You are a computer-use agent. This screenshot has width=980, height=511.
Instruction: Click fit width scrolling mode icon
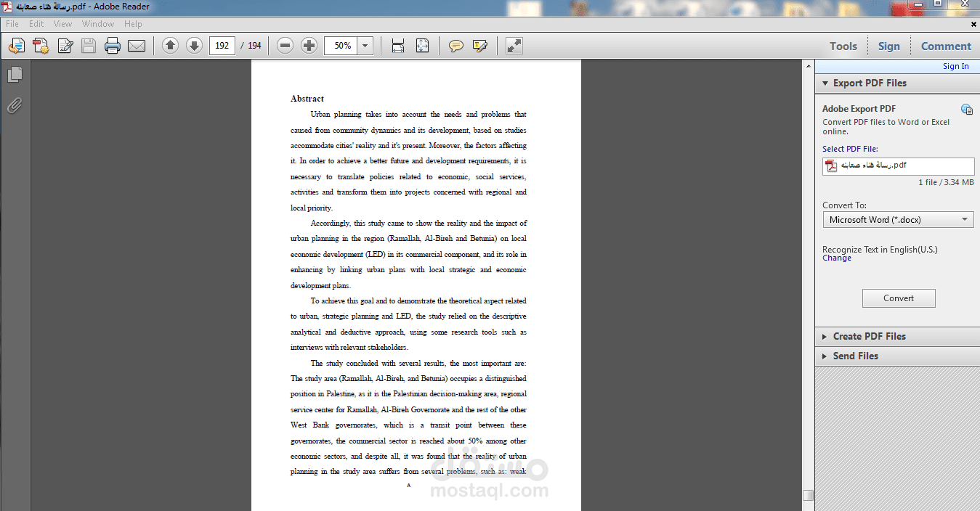[398, 46]
